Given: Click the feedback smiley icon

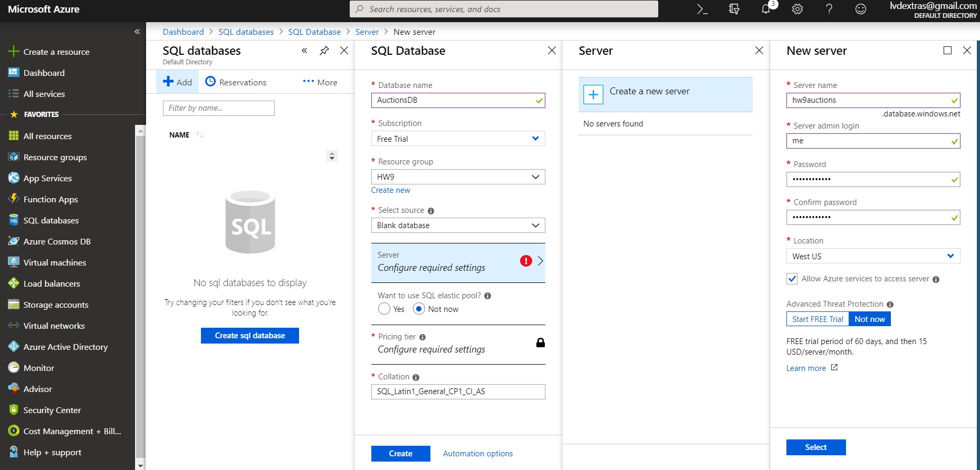Looking at the screenshot, I should 860,9.
